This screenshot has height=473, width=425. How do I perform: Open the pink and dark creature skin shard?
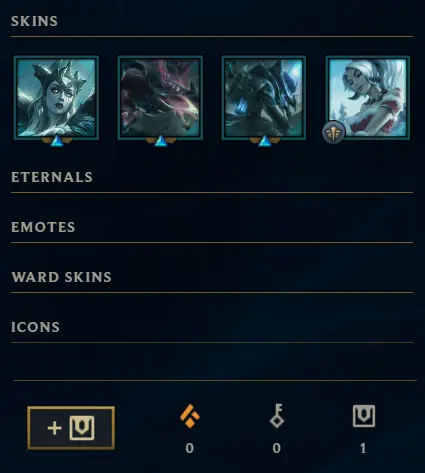tap(160, 98)
